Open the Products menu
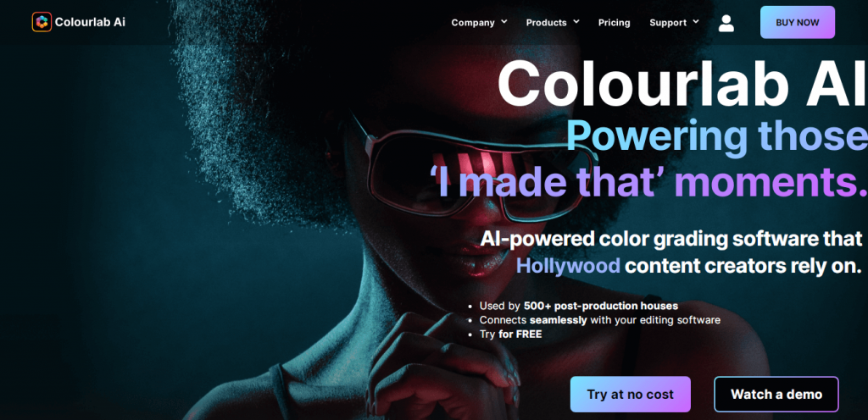 point(546,23)
